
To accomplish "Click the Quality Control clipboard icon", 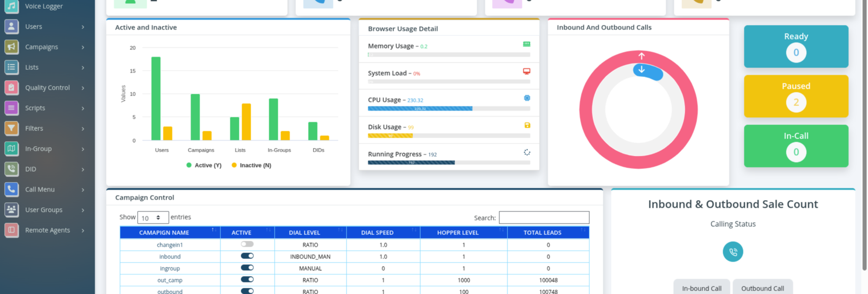I will pyautogui.click(x=11, y=87).
